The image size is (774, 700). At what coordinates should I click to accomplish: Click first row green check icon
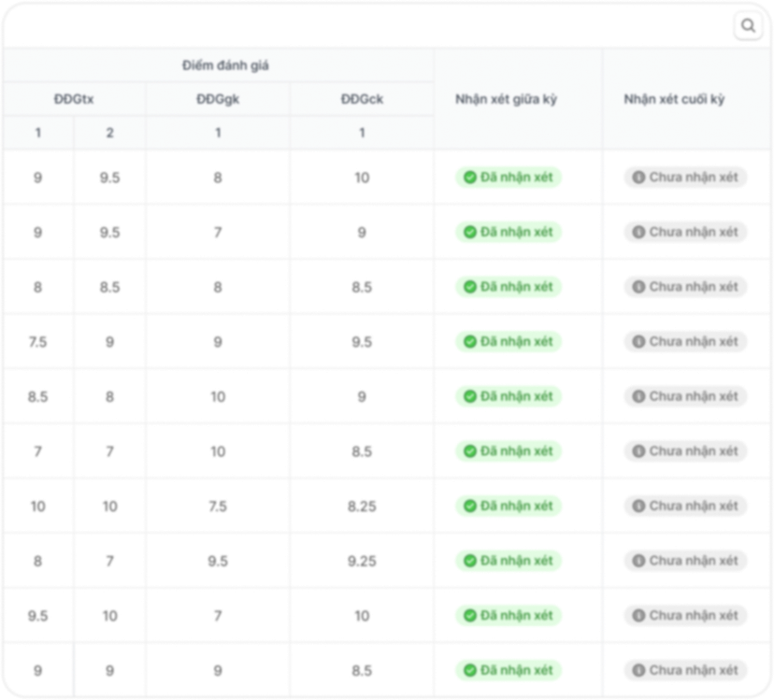(x=470, y=178)
